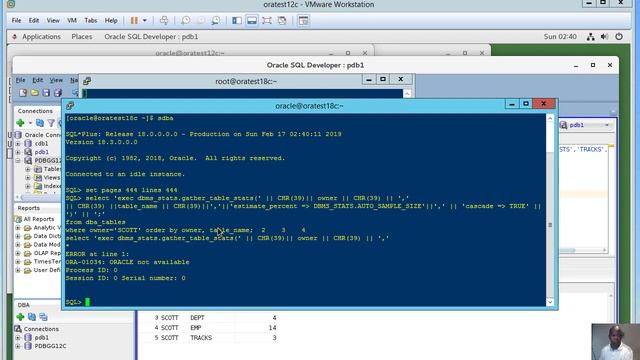
Task: Click the PuTTY icon of oracle@oratest18c window
Action: pyautogui.click(x=70, y=106)
